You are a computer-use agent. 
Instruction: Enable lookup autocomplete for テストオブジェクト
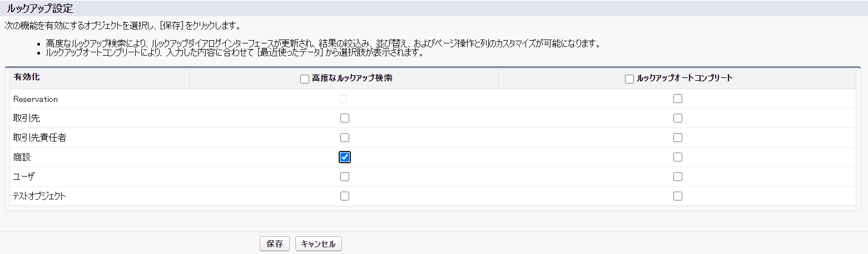pyautogui.click(x=677, y=196)
